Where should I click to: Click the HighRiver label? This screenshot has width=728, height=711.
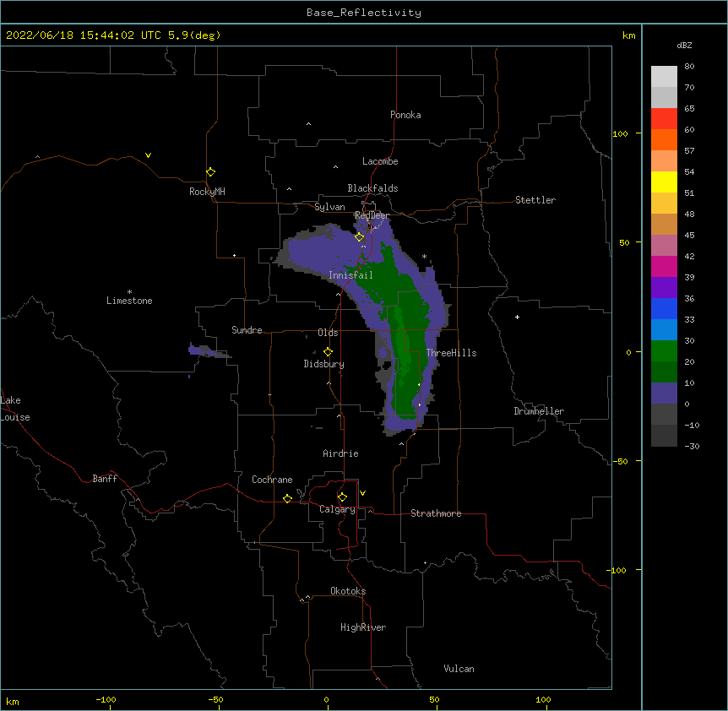click(363, 627)
